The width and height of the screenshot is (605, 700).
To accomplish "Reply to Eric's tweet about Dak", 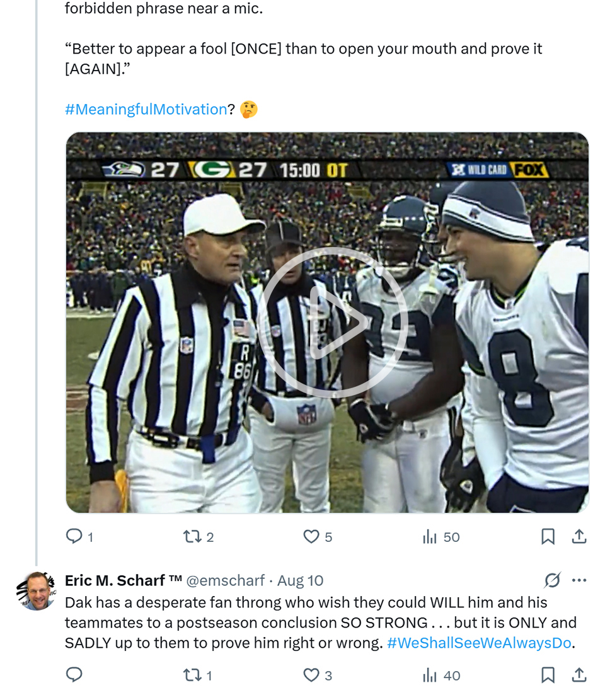I will click(74, 675).
